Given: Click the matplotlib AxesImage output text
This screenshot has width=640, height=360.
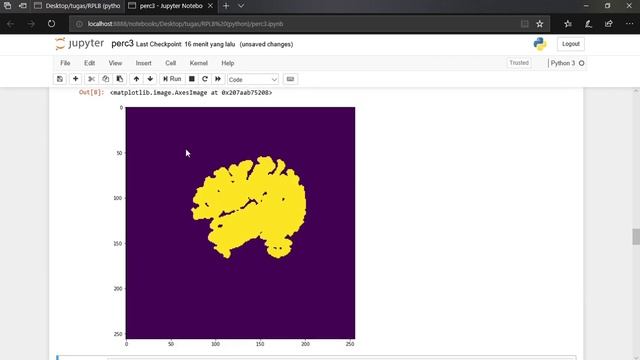Looking at the screenshot, I should coord(191,93).
